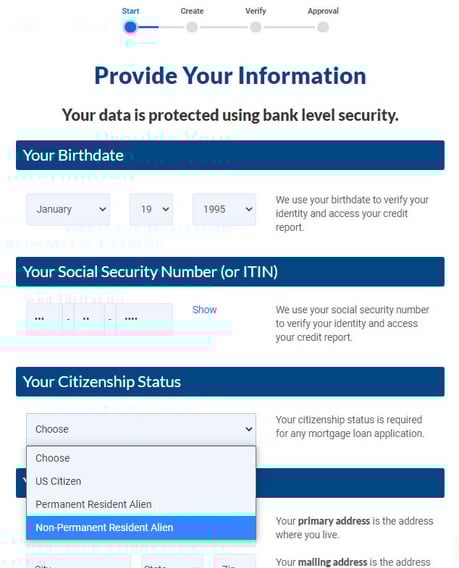Click the last four-digit SSN field
This screenshot has width=459, height=568.
click(x=144, y=319)
